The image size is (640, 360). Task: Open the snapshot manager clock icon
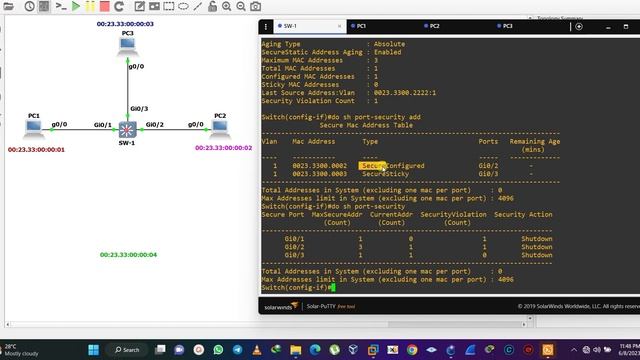[29, 6]
